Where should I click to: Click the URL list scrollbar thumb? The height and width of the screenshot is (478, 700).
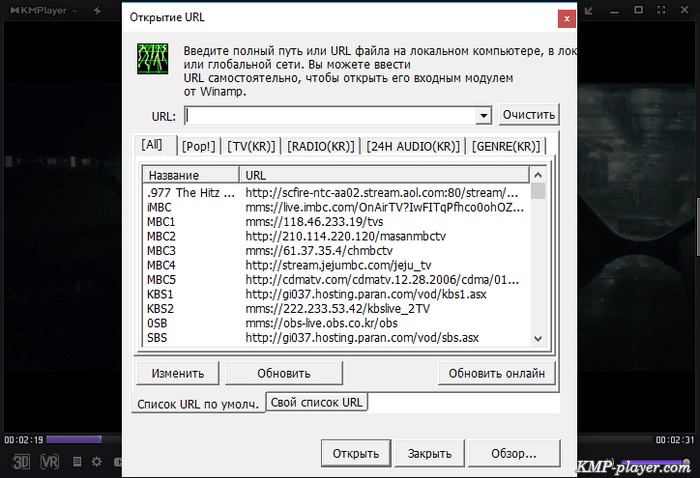[x=538, y=191]
